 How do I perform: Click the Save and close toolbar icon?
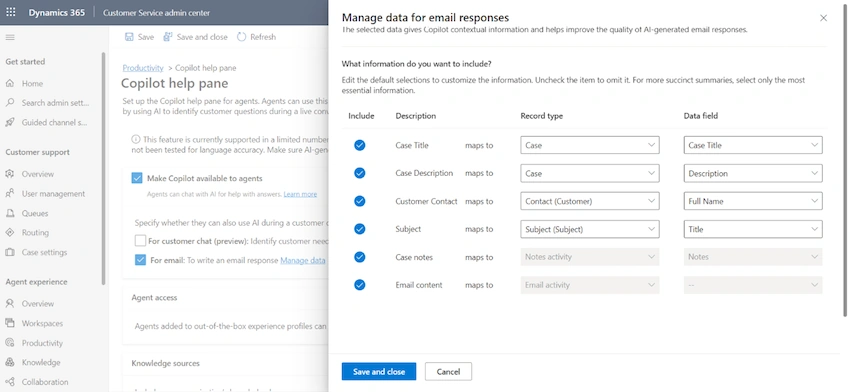point(168,37)
